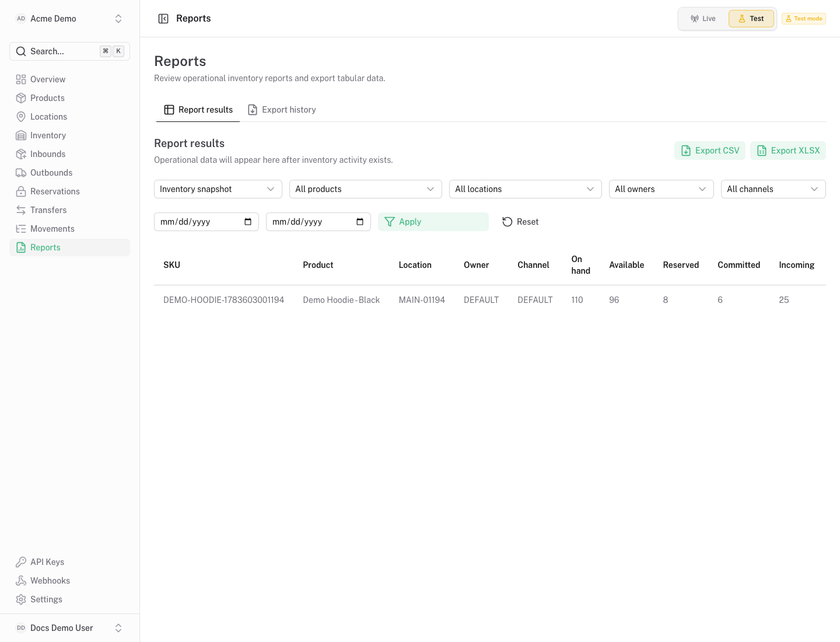Open Outbounds in the sidebar
Viewport: 840px width, 642px height.
(69, 173)
